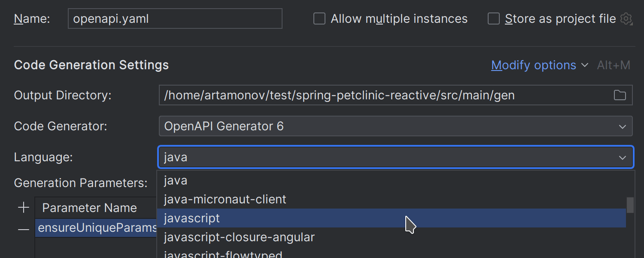Choose java-micronaut-client language option
Image resolution: width=644 pixels, height=258 pixels.
point(225,200)
